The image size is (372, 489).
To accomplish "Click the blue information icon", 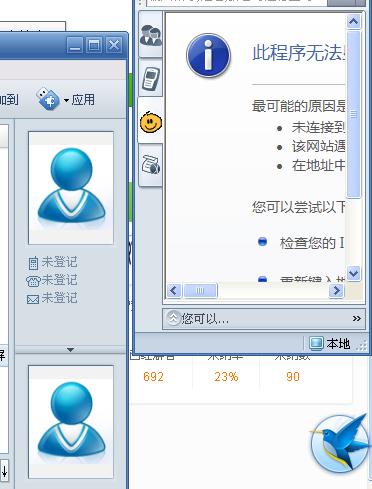I will point(208,55).
